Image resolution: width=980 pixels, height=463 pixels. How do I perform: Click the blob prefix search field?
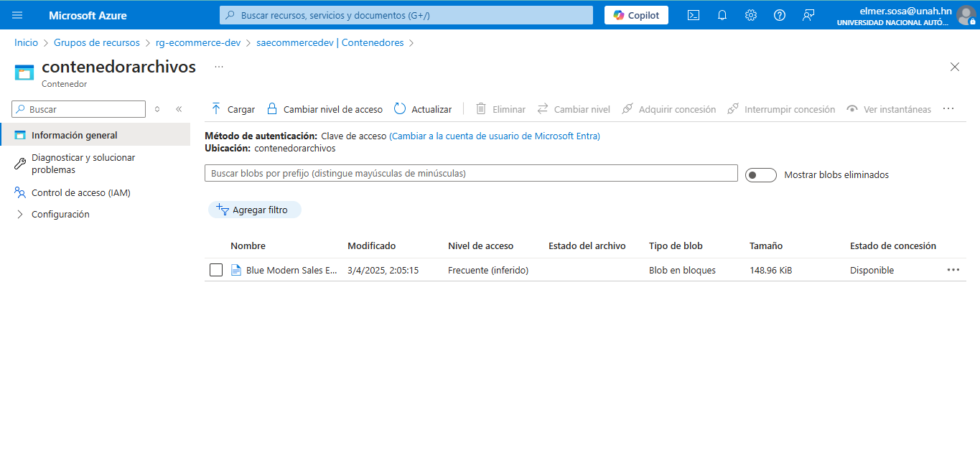471,172
